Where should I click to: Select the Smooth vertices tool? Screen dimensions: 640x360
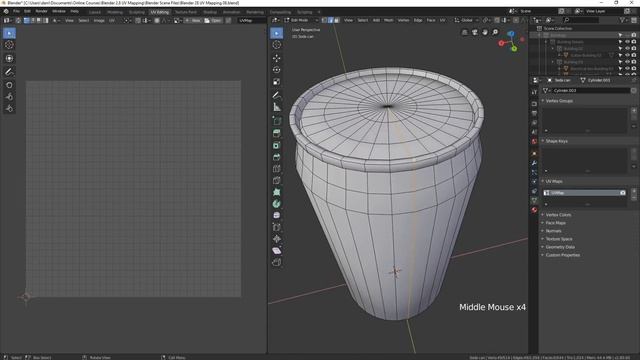click(x=277, y=216)
